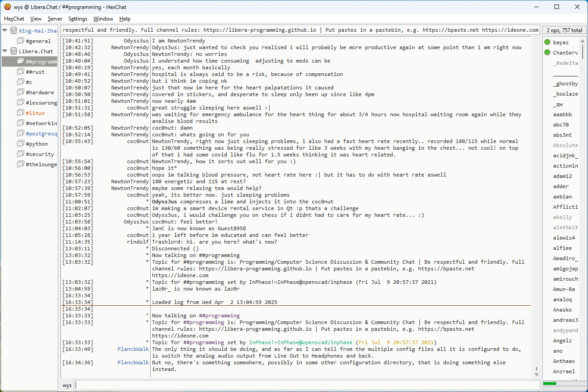Click the wys nickname button

[67, 385]
